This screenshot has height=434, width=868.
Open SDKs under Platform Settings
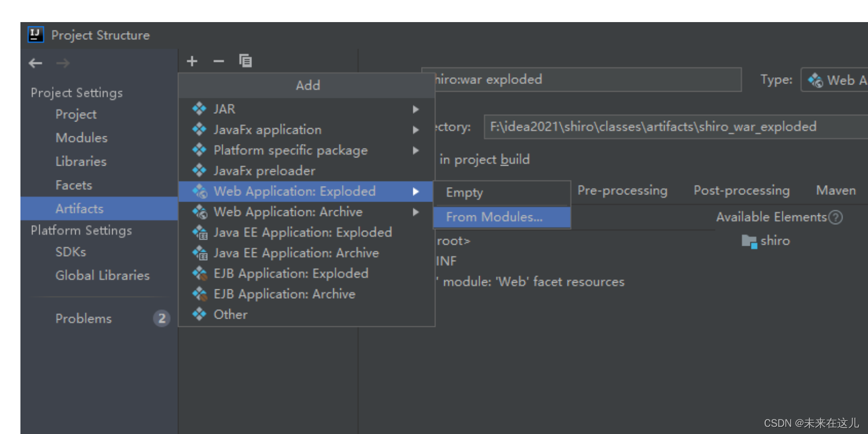click(x=71, y=252)
